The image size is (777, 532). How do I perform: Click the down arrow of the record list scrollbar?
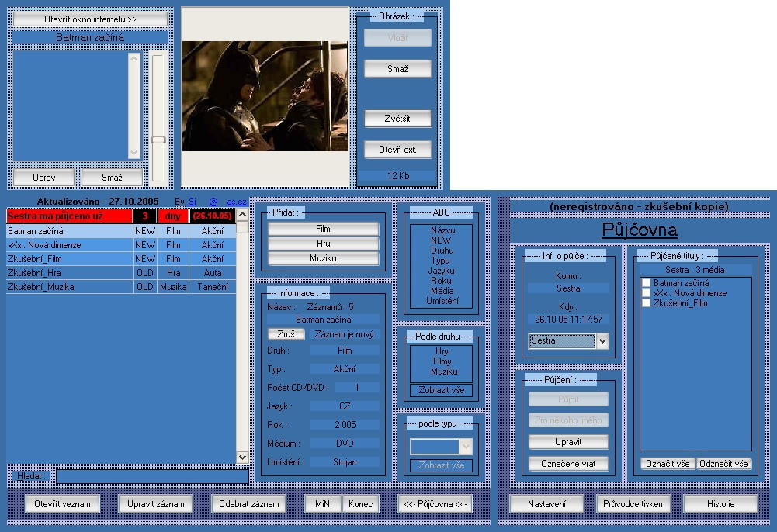coord(242,458)
